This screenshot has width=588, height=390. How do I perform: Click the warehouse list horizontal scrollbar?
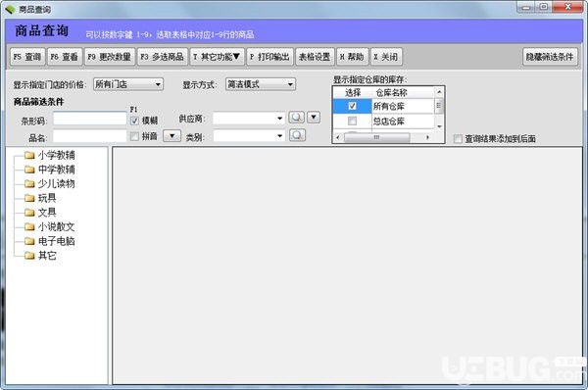(383, 137)
